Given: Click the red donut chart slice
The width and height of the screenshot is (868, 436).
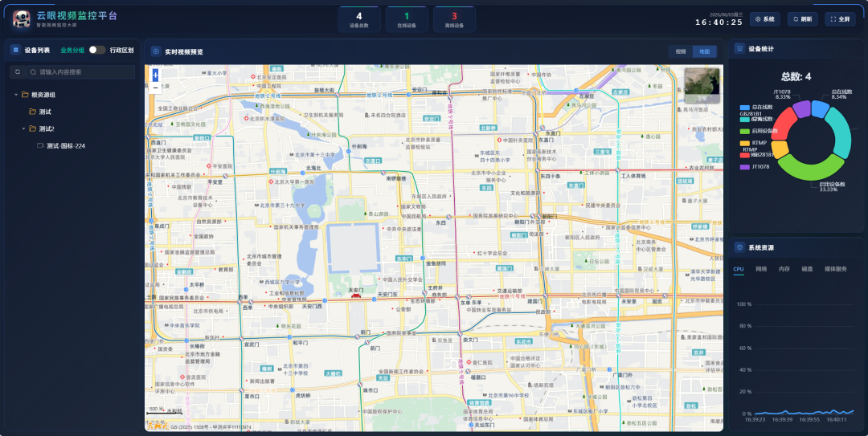Looking at the screenshot, I should (784, 124).
